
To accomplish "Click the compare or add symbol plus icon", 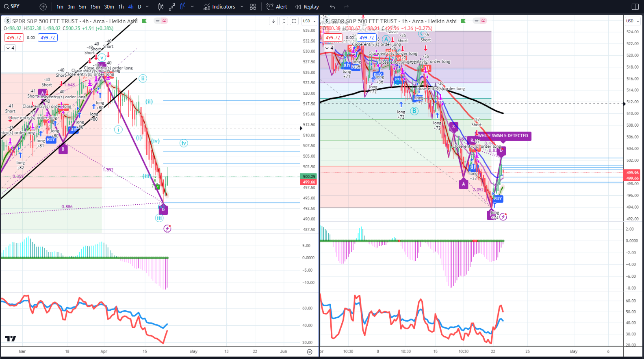I will [x=43, y=7].
